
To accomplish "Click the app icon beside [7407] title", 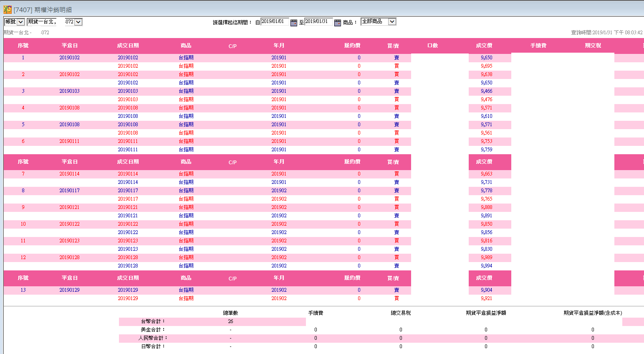I will pyautogui.click(x=8, y=9).
